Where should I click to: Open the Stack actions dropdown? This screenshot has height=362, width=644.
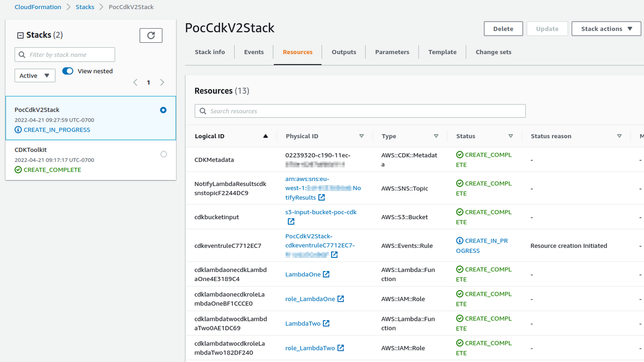[x=606, y=29]
